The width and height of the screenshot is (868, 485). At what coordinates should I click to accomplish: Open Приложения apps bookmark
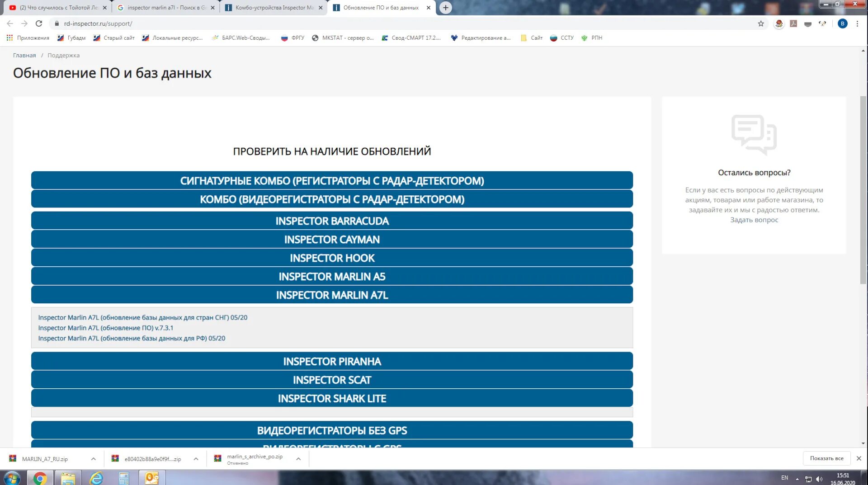tap(28, 38)
